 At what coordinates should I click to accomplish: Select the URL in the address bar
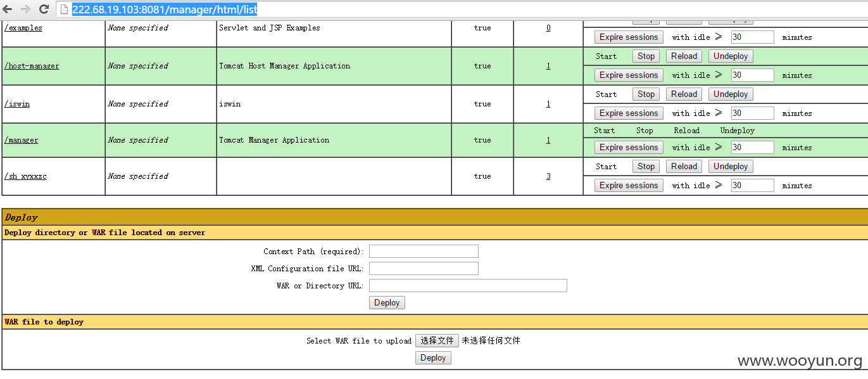pos(165,10)
